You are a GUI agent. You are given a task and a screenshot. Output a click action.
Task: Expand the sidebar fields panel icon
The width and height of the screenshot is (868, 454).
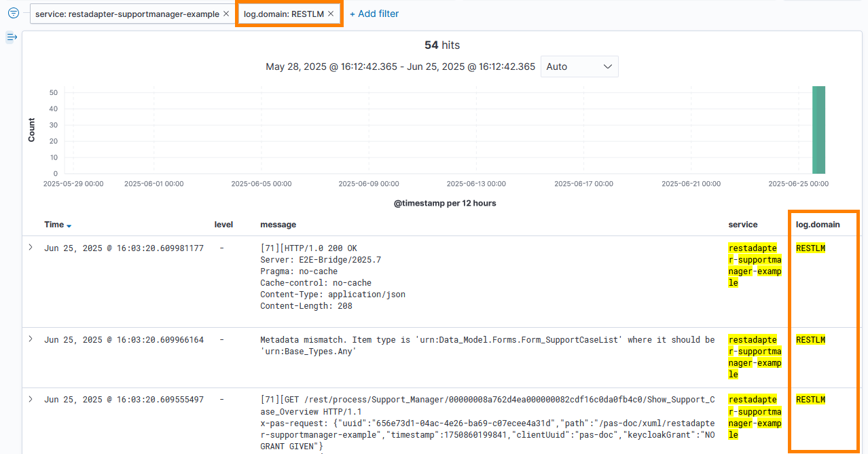[12, 37]
